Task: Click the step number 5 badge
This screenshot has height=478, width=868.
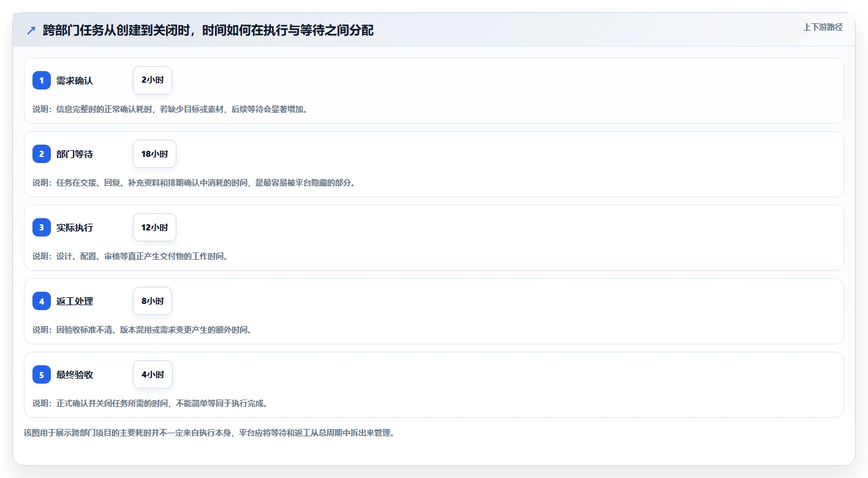Action: point(42,374)
